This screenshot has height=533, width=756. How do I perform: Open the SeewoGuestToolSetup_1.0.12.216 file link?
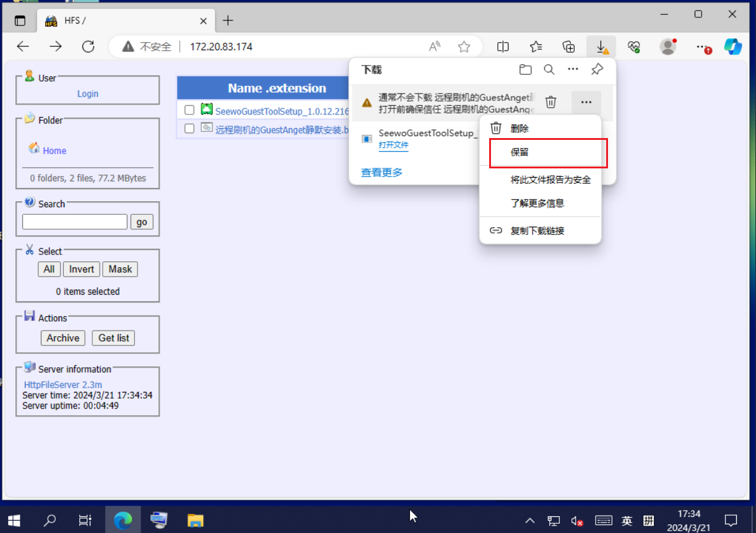[x=282, y=111]
